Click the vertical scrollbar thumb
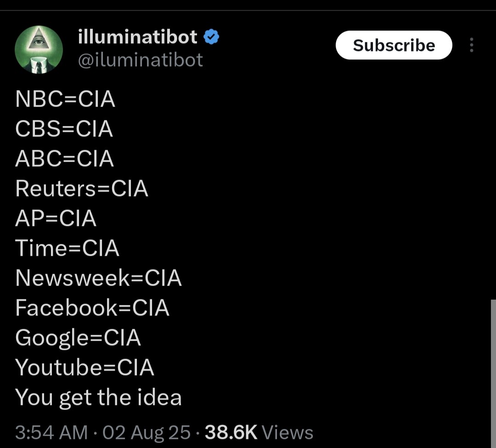 [x=493, y=367]
